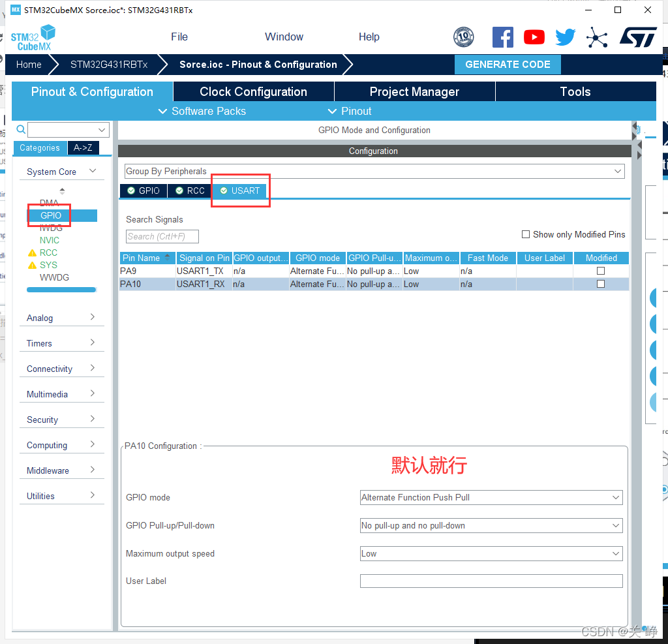
Task: Open the File menu
Action: [179, 37]
